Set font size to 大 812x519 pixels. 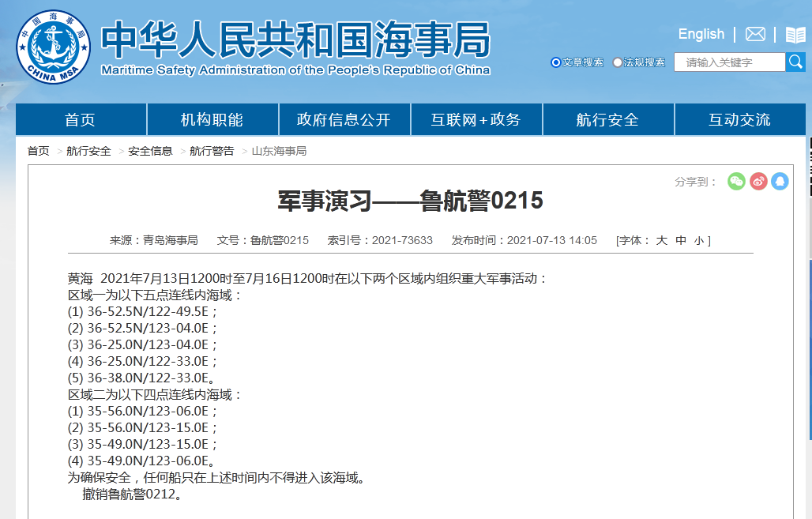(x=662, y=240)
